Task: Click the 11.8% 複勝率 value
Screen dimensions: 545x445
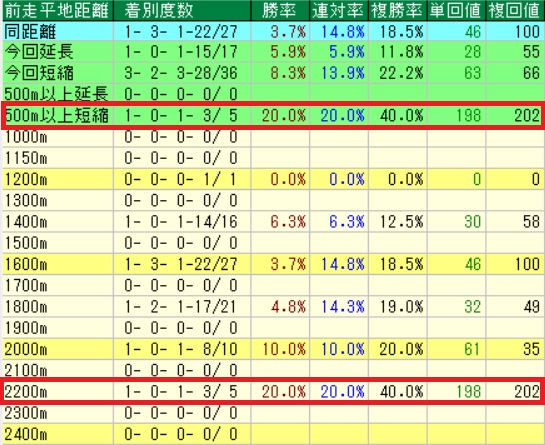Action: (401, 52)
